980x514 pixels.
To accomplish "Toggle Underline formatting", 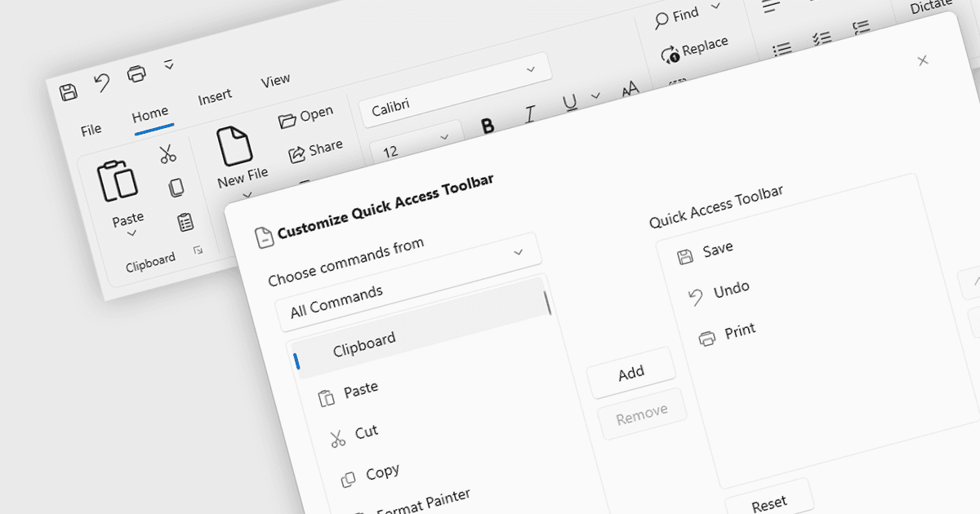I will [570, 103].
